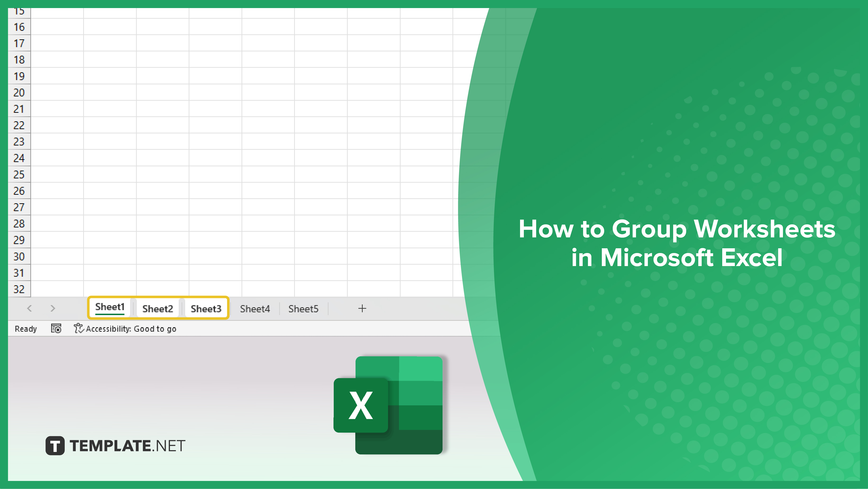Open Accessibility: Good to go checker

125,328
